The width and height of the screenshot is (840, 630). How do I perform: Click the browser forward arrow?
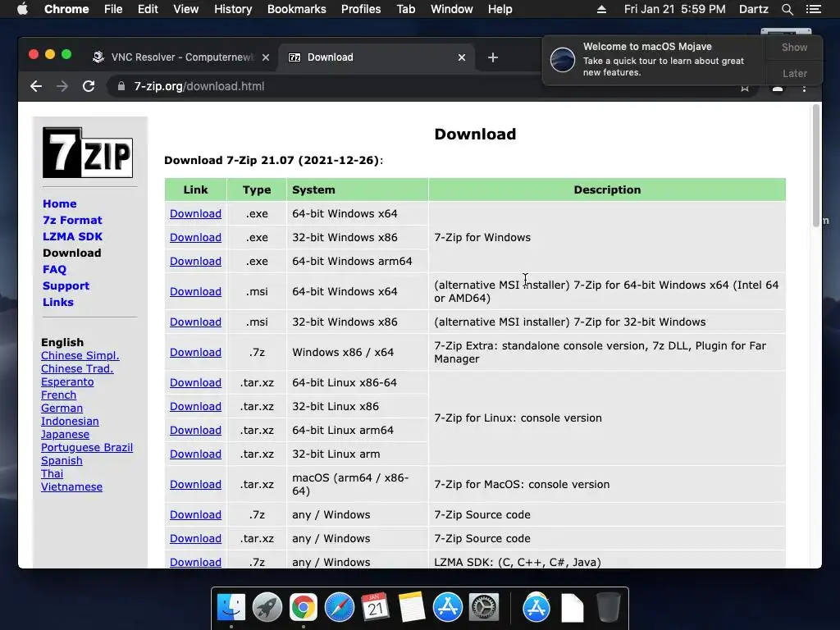point(62,86)
